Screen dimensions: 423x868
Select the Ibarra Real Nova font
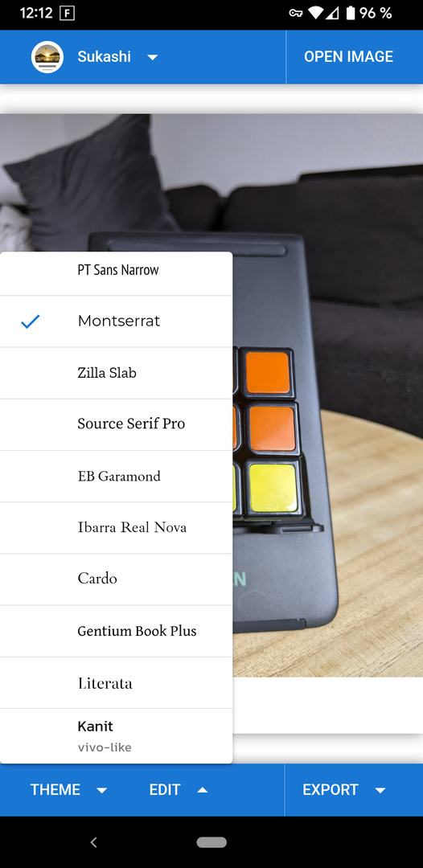click(117, 528)
